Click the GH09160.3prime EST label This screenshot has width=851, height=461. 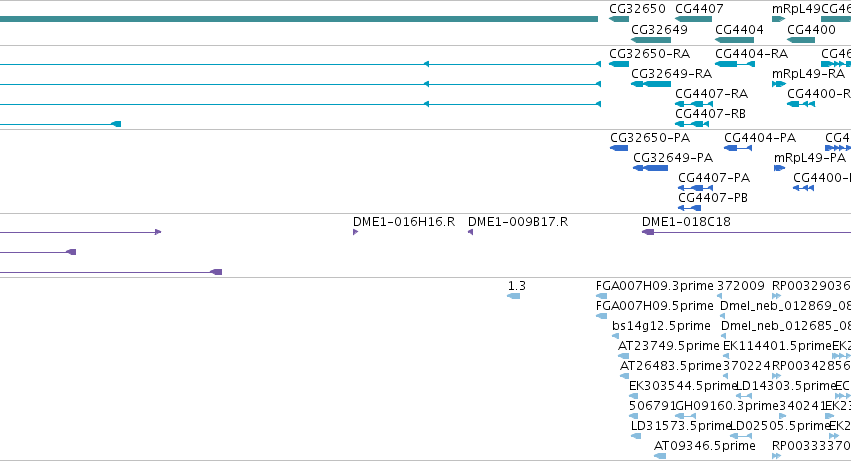pos(727,406)
